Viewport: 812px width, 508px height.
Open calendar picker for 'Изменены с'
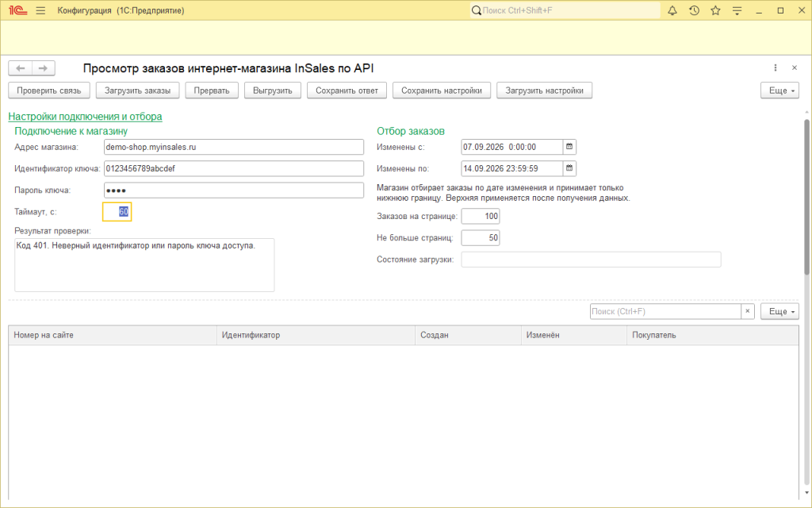coord(569,147)
